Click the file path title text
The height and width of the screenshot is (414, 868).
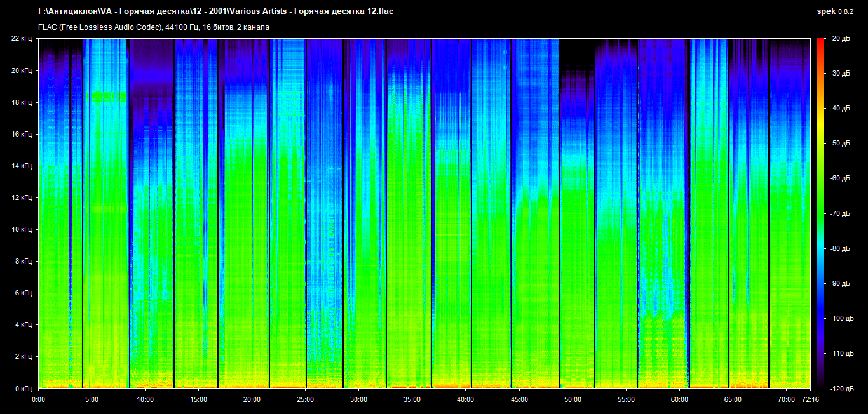tap(215, 11)
